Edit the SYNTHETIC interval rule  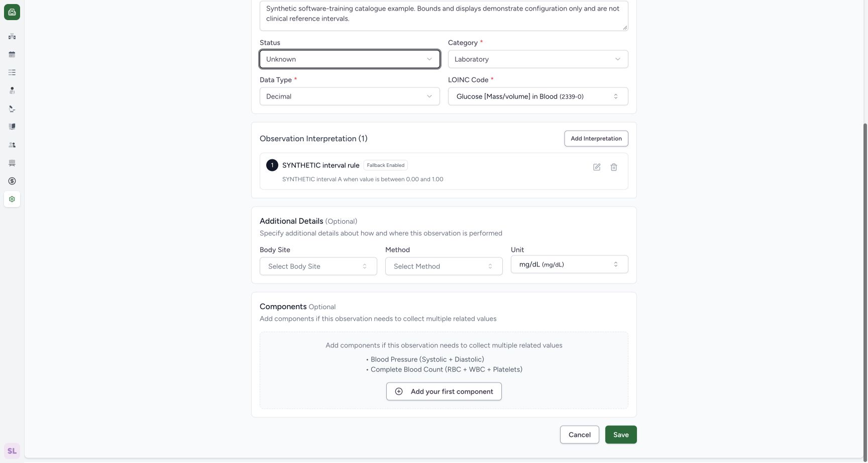coord(597,167)
